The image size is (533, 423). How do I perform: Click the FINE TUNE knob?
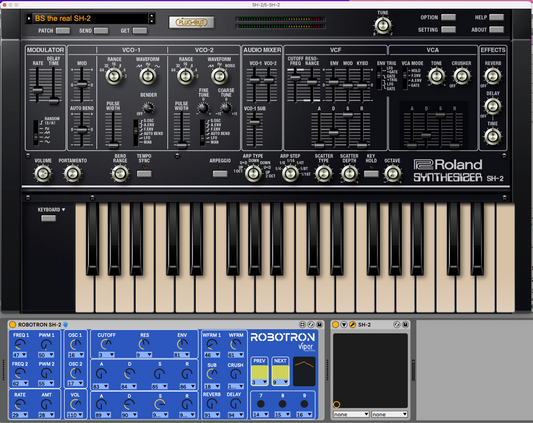click(x=203, y=108)
